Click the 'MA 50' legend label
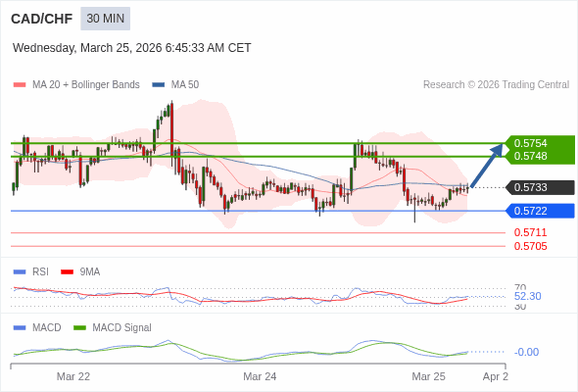 pos(185,85)
